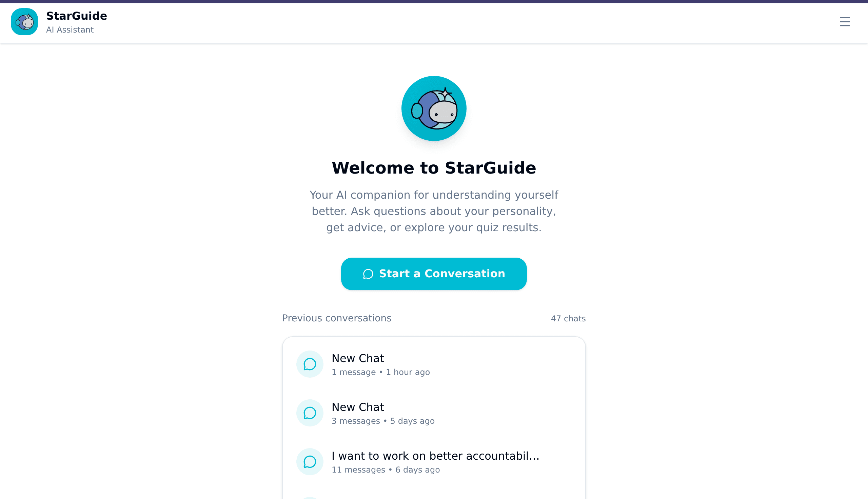Open the accountability conversation from 6 days ago
Viewport: 868px width, 499px height.
[x=433, y=462]
